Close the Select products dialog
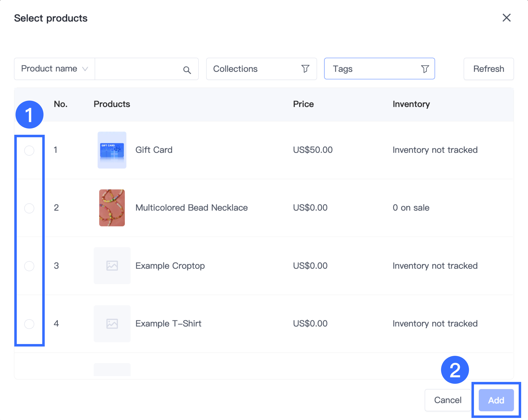Screen dimensions: 528x420 point(506,18)
